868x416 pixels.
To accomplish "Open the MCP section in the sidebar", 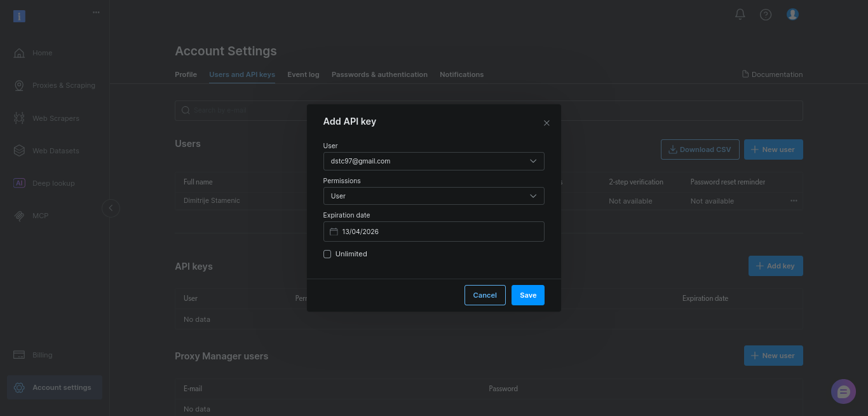I will 41,216.
